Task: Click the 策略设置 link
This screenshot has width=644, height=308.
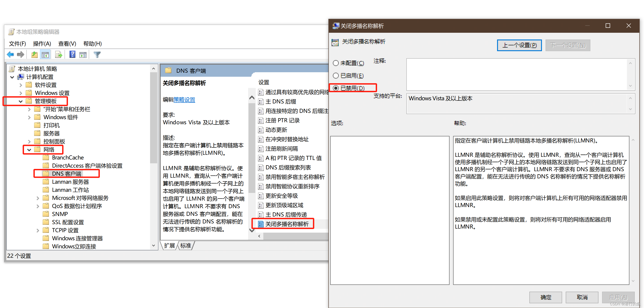Action: click(184, 100)
